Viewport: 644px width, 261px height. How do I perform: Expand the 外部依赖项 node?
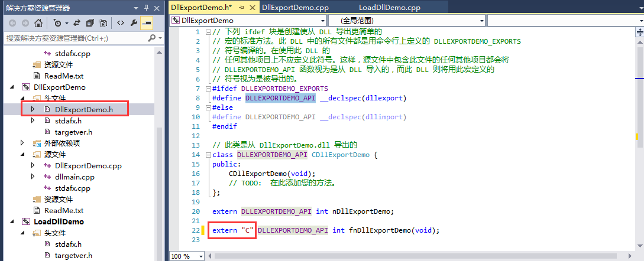tap(22, 143)
